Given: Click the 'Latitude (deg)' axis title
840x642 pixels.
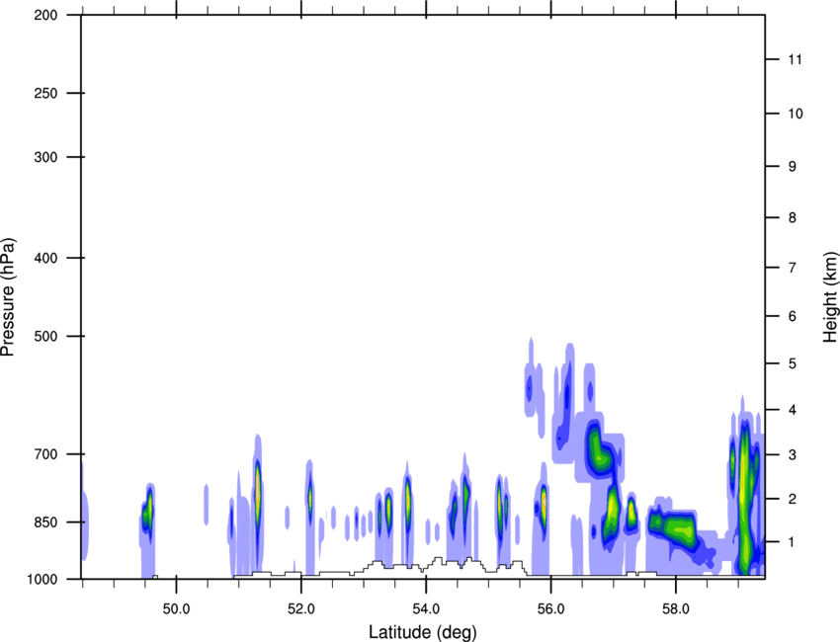Looking at the screenshot, I should tap(422, 632).
